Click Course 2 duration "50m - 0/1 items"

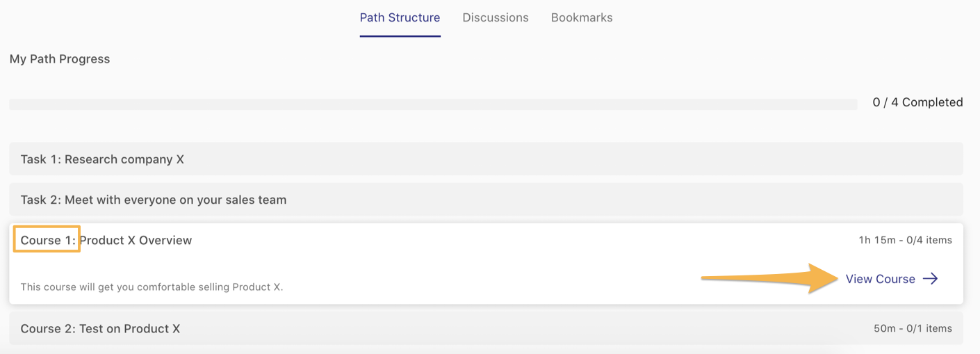[x=913, y=328]
